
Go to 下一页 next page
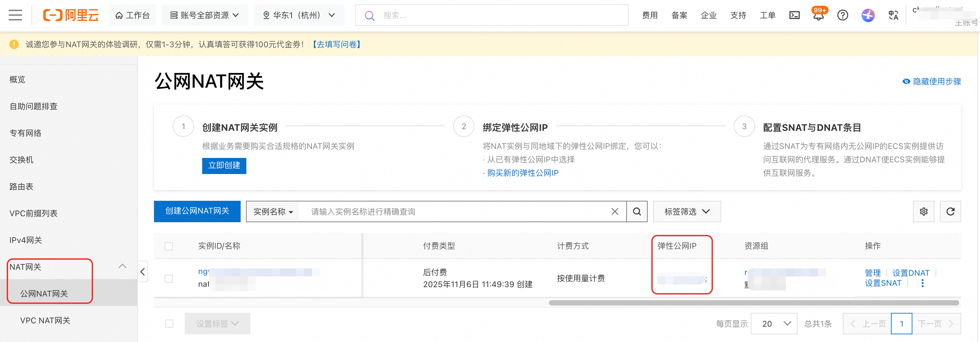click(x=936, y=324)
